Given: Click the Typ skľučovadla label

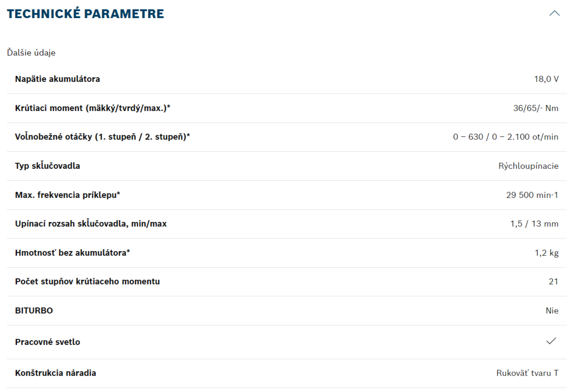Looking at the screenshot, I should click(x=48, y=165).
